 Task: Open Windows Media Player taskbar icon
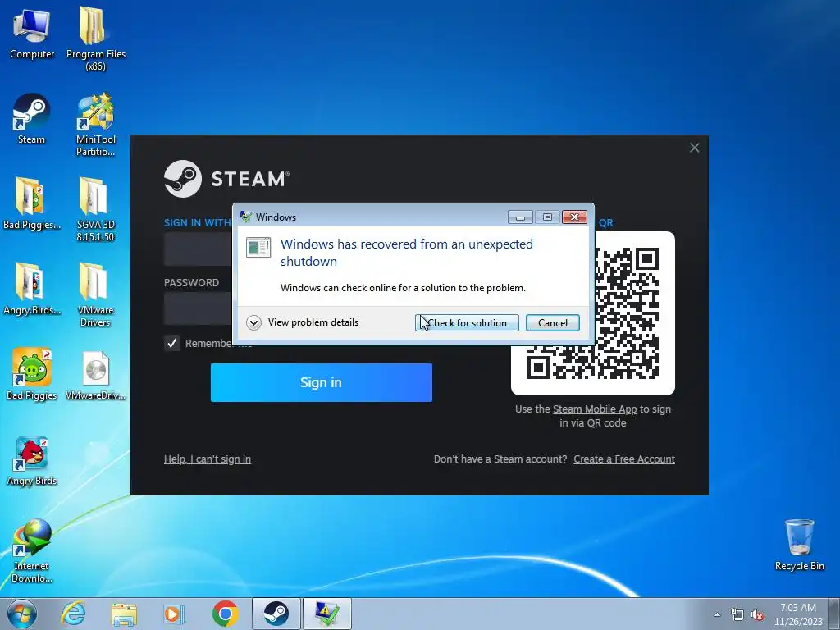[174, 614]
